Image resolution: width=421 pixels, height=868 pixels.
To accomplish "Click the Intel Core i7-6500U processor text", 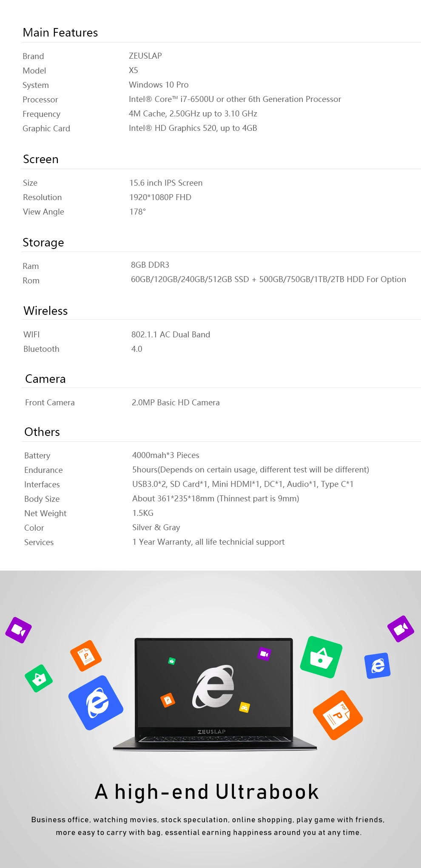I will [235, 99].
